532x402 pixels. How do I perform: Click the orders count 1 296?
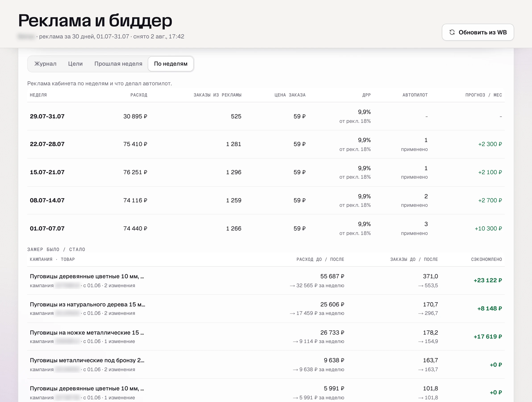234,172
